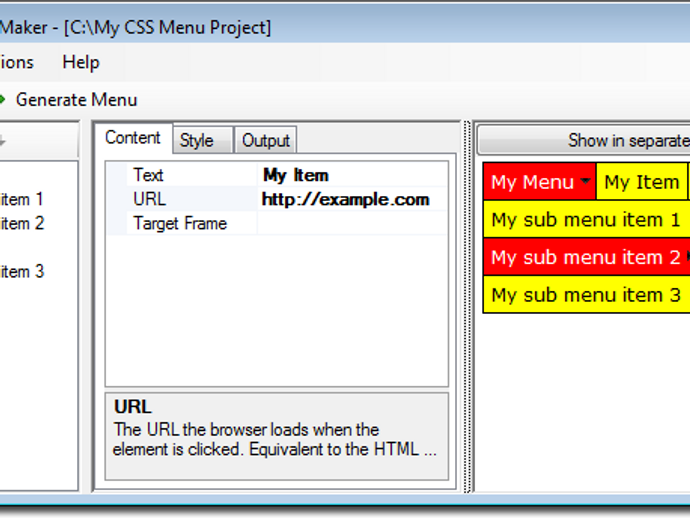Click the vertical splitter beside the preview pane
The height and width of the screenshot is (518, 690).
[467, 307]
